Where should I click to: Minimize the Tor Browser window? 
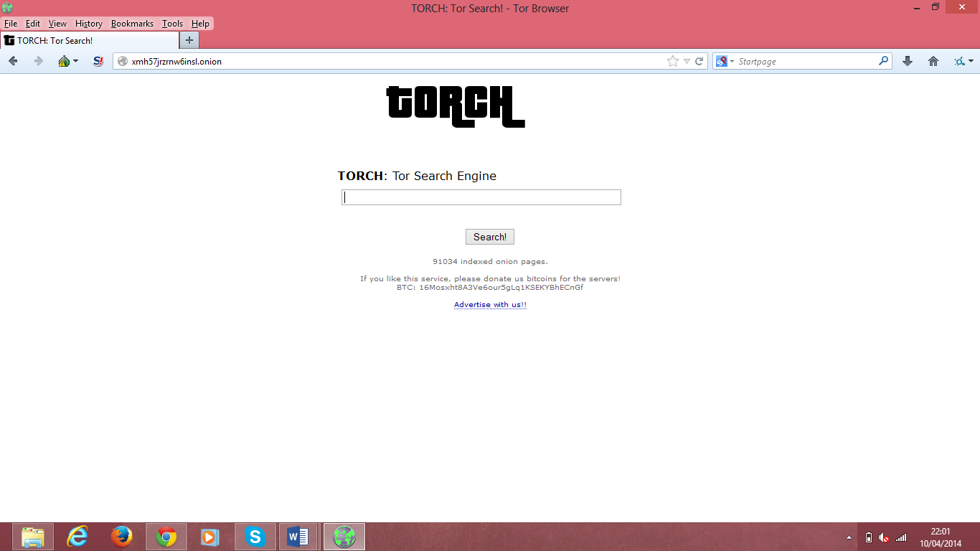click(917, 7)
